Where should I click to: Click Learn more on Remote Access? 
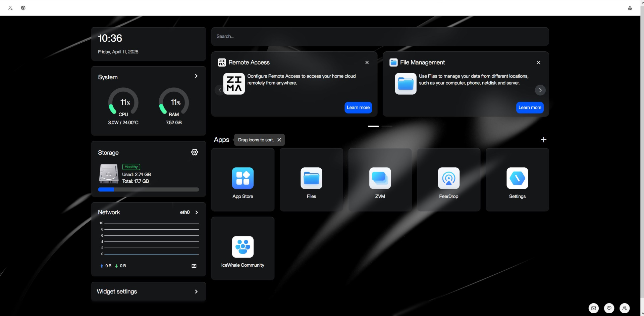pos(358,107)
